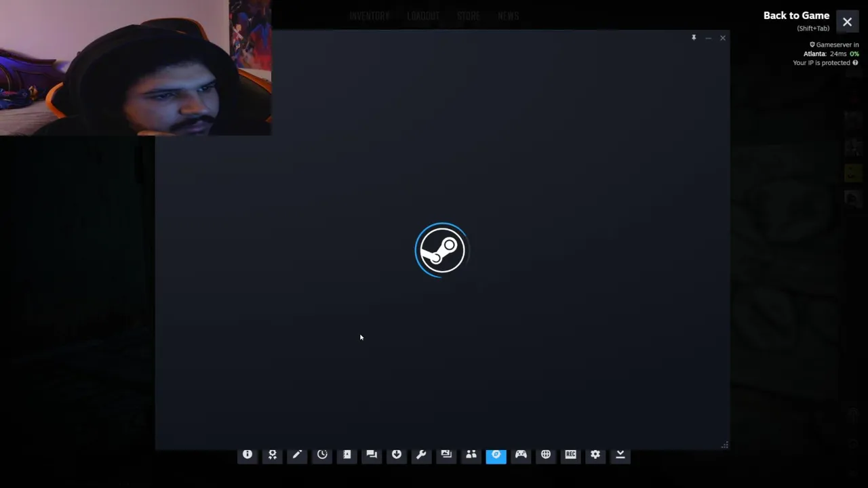Open the dimmed NEWS menu tab
This screenshot has width=868, height=488.
click(x=508, y=16)
